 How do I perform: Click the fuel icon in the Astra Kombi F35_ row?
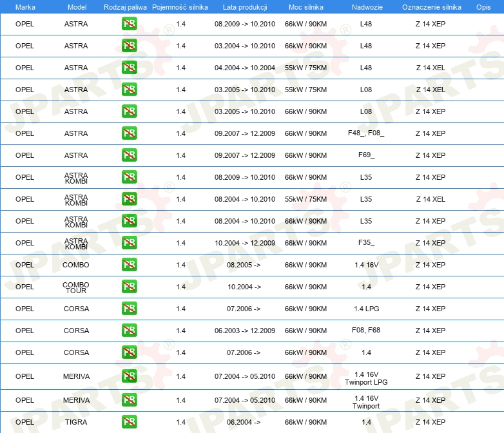[129, 243]
